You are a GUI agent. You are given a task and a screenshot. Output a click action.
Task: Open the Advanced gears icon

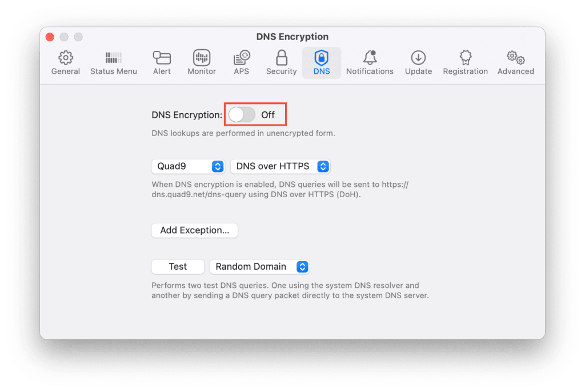(x=516, y=58)
